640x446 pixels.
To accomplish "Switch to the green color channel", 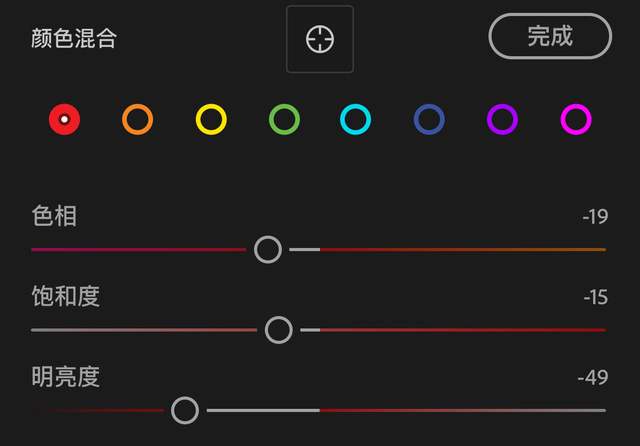I will click(x=284, y=120).
